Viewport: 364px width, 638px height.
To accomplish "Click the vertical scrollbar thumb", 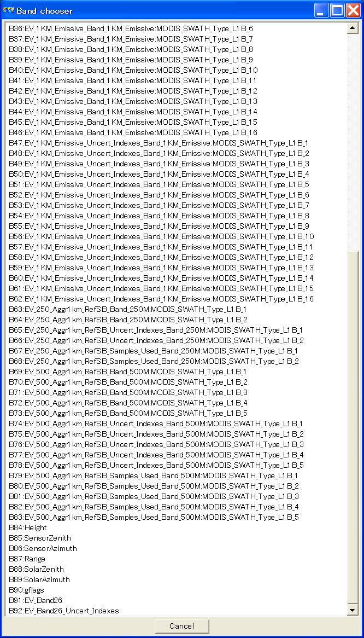I will tap(352, 428).
